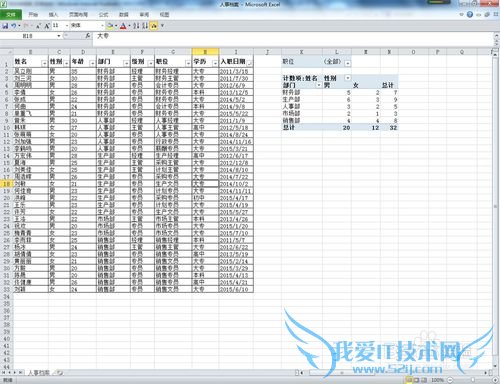Viewport: 500px width, 384px height.
Task: Click the fill color bucket icon
Action: pos(110,26)
